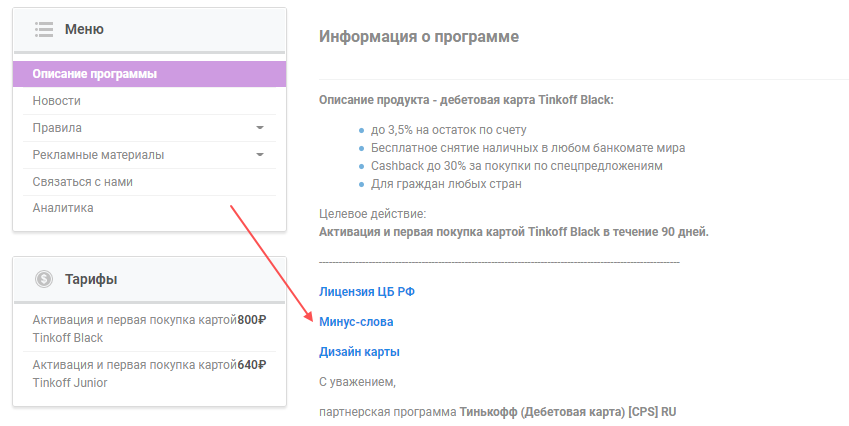849x426 pixels.
Task: Open the Новости menu item
Action: pos(57,101)
